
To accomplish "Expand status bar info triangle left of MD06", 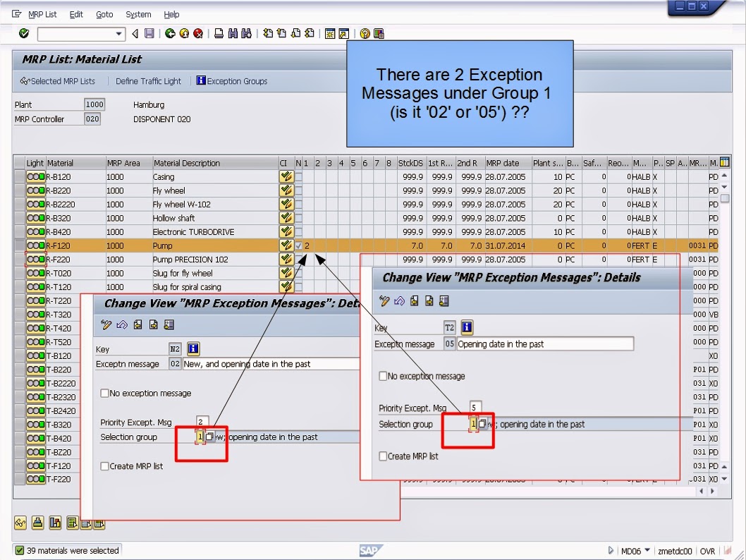I will (x=611, y=551).
